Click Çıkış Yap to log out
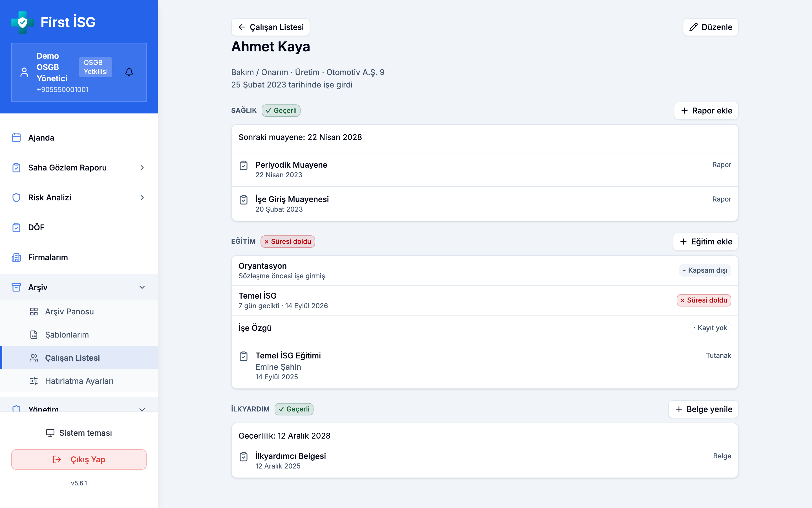The height and width of the screenshot is (508, 812). point(79,459)
